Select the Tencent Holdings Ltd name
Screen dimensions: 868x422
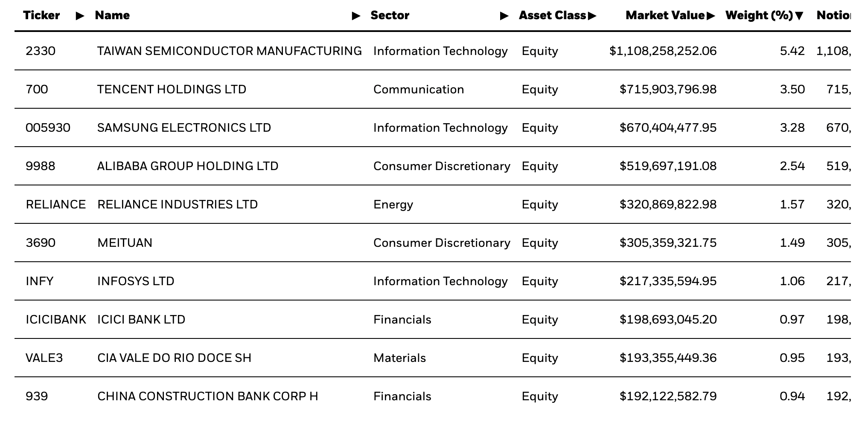[x=172, y=90]
